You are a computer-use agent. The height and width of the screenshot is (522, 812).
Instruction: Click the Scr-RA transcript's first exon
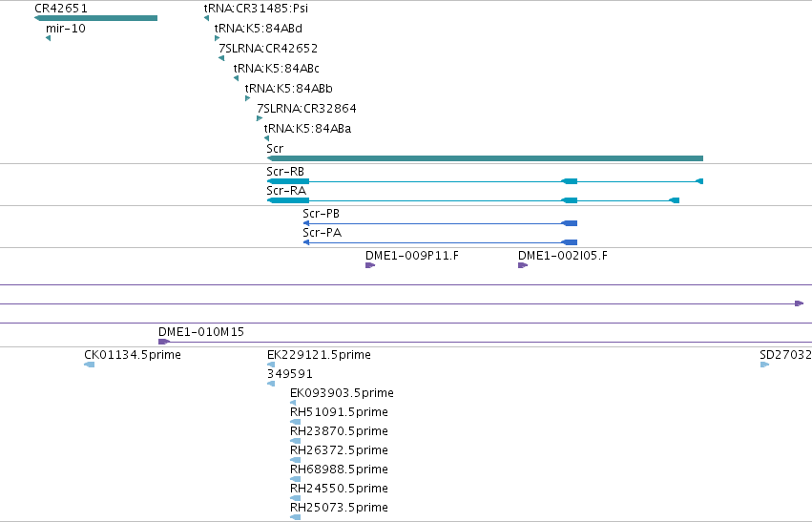[x=288, y=200]
